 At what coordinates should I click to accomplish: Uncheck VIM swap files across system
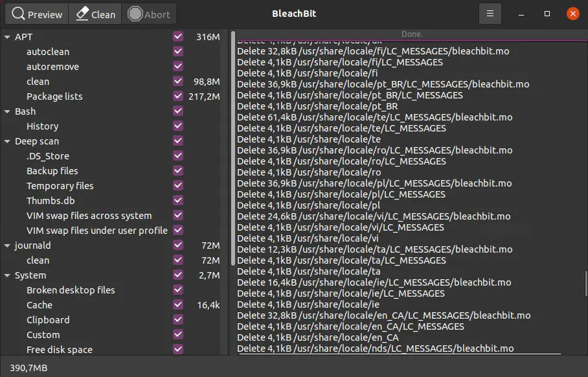(x=177, y=216)
